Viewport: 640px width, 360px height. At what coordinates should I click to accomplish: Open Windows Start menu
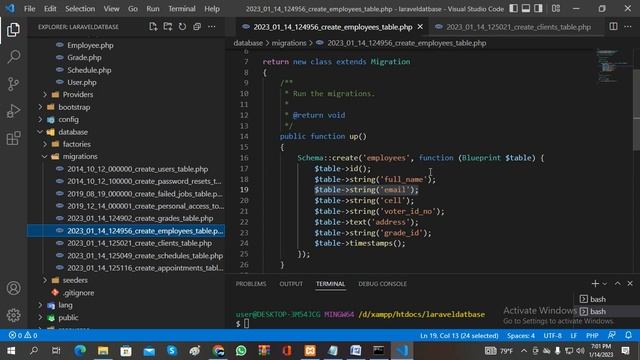click(11, 351)
